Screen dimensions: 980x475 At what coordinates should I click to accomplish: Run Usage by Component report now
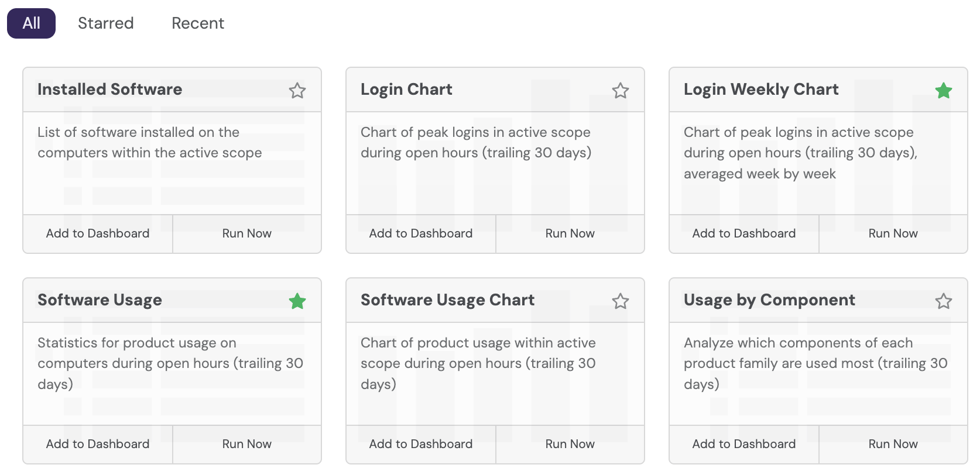(893, 444)
